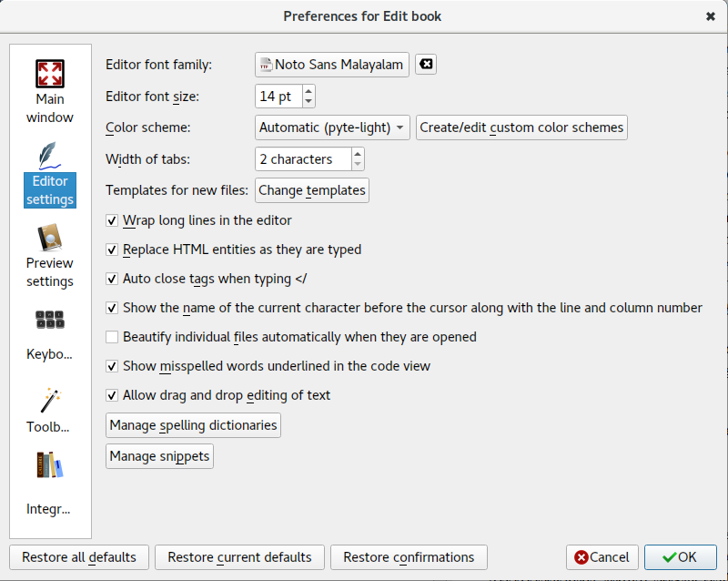Open the Main window preferences section
The image size is (728, 581).
[x=50, y=92]
